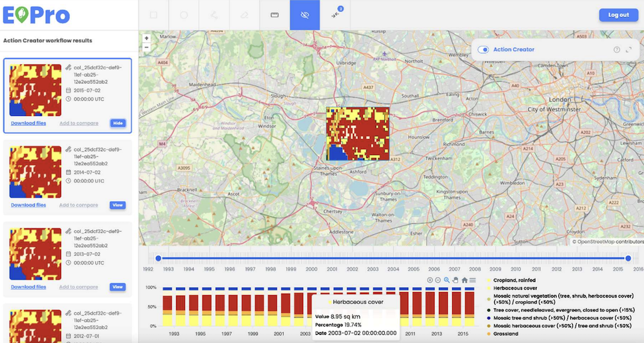Viewport: 644px width, 343px height.
Task: Click the link icon of the 2014-07-02 result
Action: pos(69,150)
